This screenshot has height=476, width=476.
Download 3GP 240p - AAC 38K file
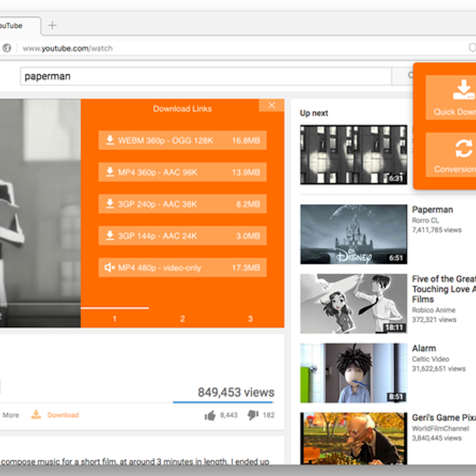coord(182,204)
